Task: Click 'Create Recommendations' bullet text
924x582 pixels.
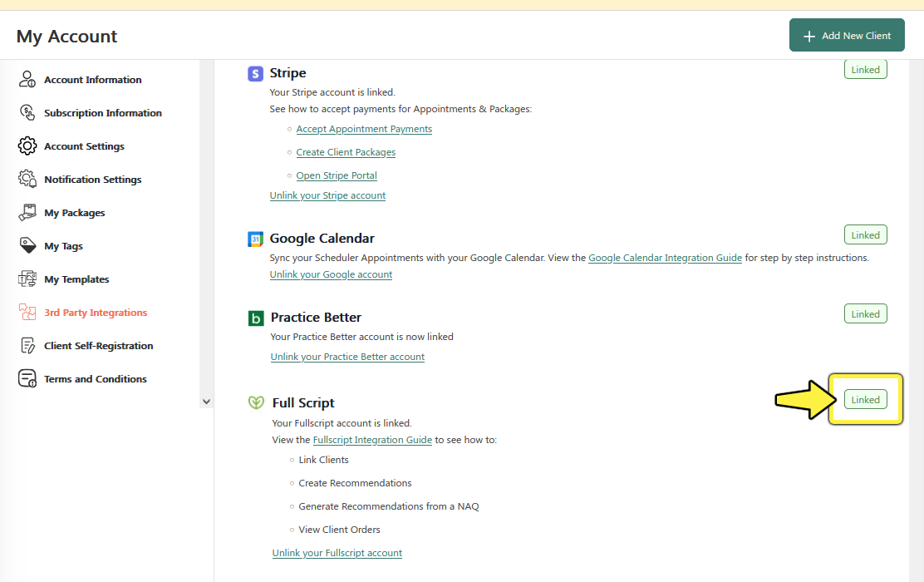Action: [355, 483]
